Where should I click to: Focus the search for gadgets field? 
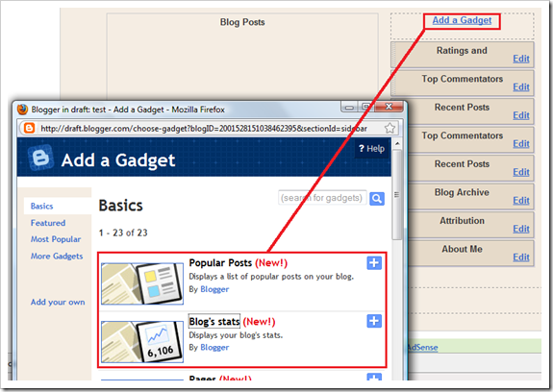tap(322, 198)
